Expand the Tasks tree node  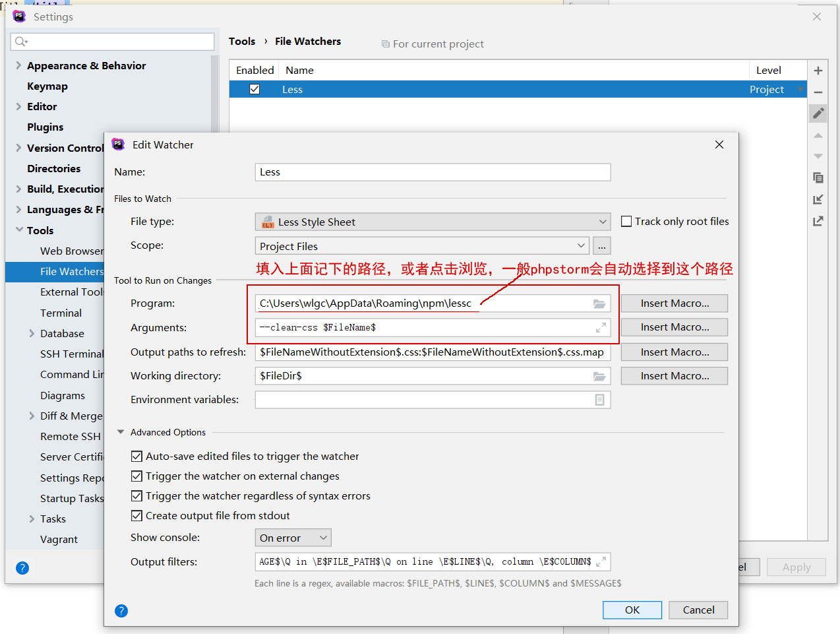click(32, 519)
